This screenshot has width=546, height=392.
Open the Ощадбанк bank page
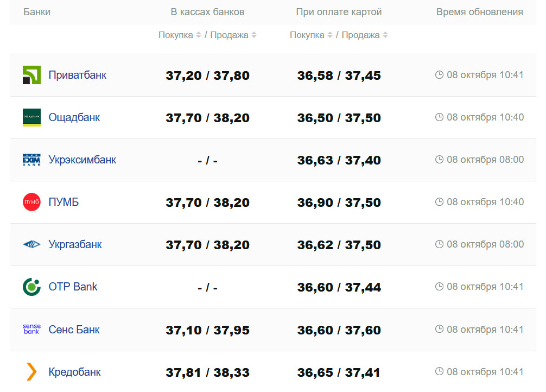click(74, 117)
